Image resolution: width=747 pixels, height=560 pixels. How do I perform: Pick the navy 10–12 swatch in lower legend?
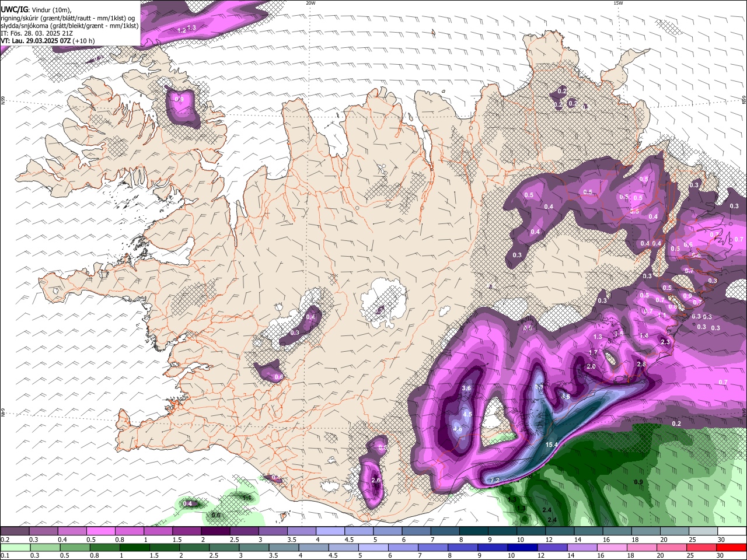click(x=522, y=547)
